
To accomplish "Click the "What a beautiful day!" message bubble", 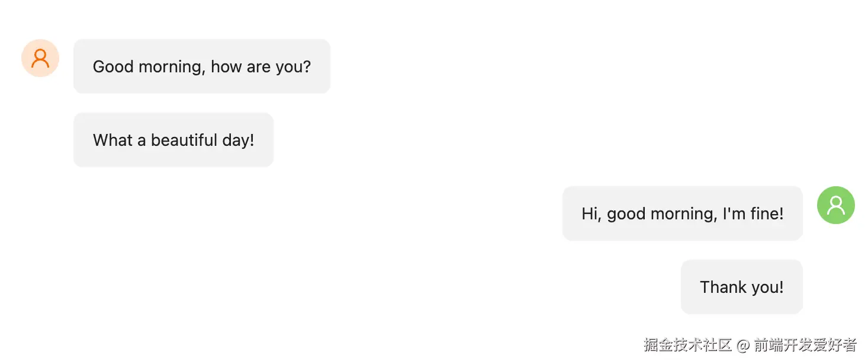I will pos(173,140).
